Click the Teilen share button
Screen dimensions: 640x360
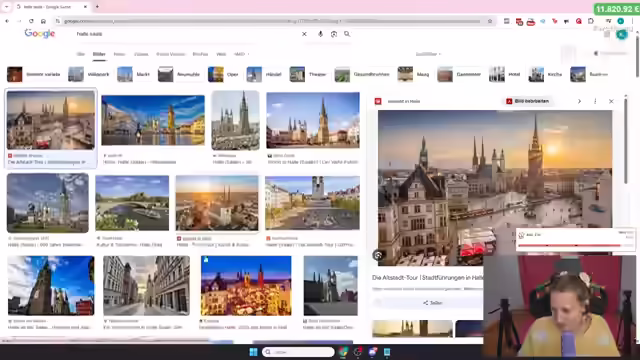pos(433,303)
